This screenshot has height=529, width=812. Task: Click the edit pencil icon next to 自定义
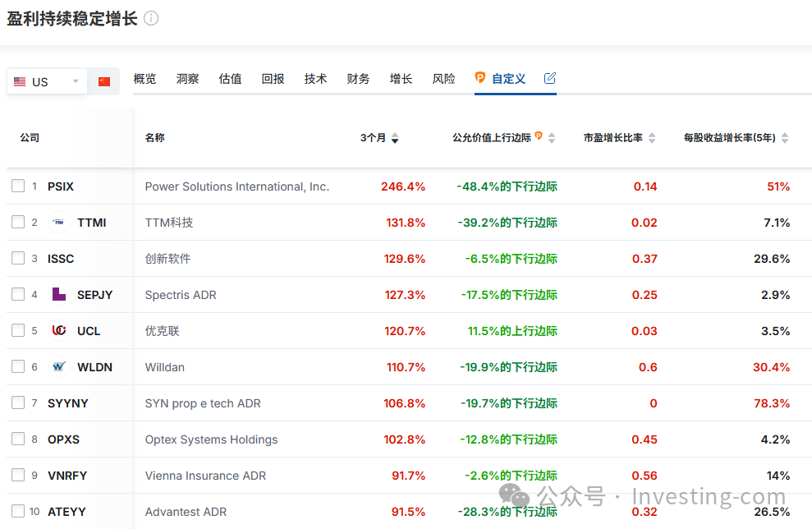coord(550,78)
